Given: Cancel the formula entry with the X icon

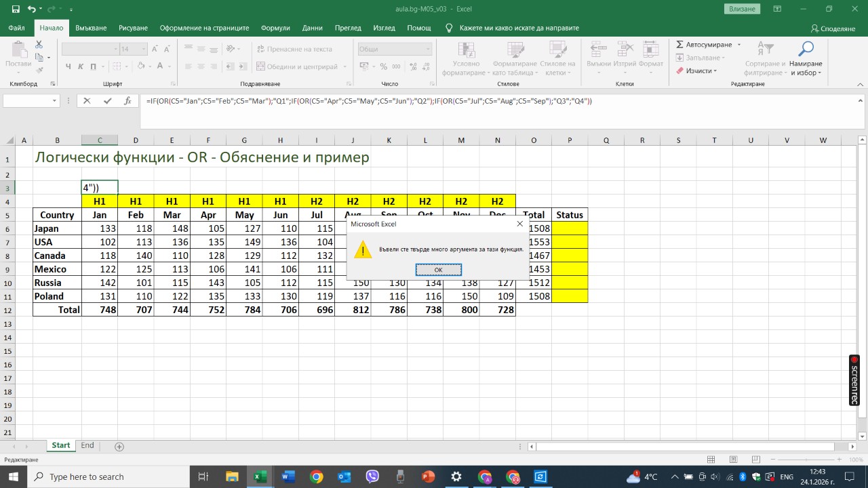Looking at the screenshot, I should tap(87, 101).
